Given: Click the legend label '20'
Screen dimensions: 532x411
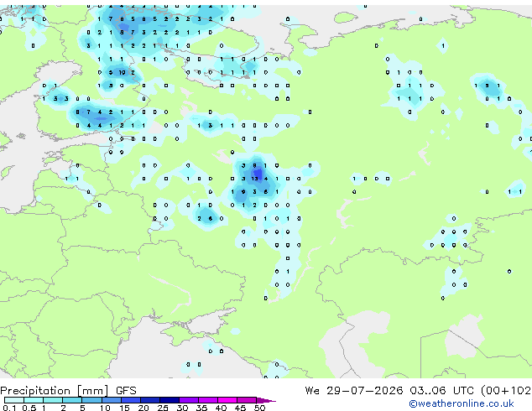Looking at the screenshot, I should 143,408.
